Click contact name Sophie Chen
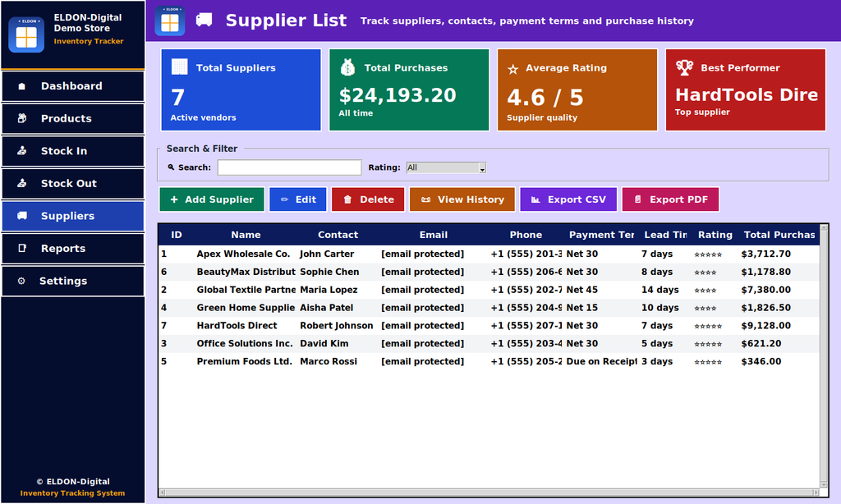The image size is (841, 504). [329, 272]
